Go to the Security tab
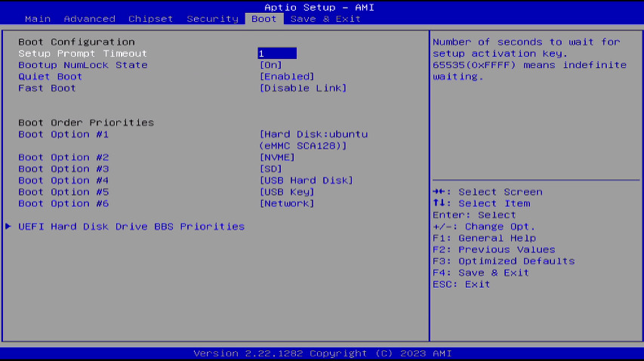 212,19
